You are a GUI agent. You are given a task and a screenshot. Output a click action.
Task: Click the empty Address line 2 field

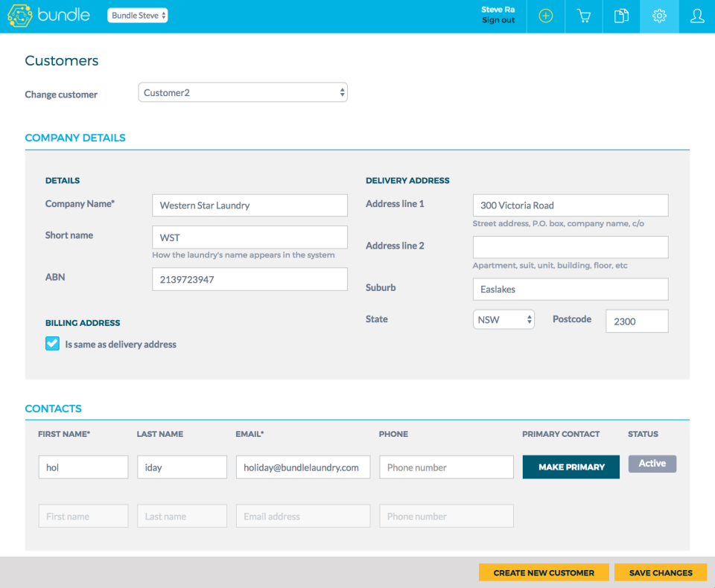(x=571, y=246)
